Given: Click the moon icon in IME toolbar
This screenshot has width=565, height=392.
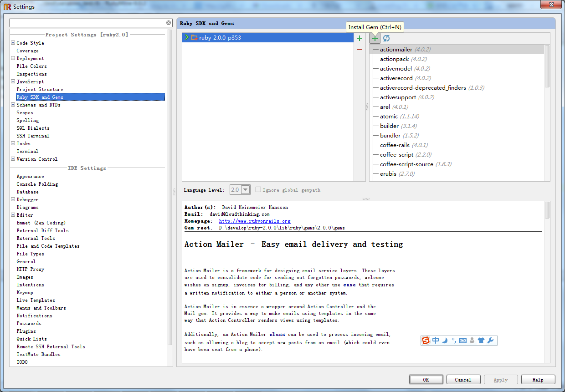Looking at the screenshot, I should click(445, 341).
